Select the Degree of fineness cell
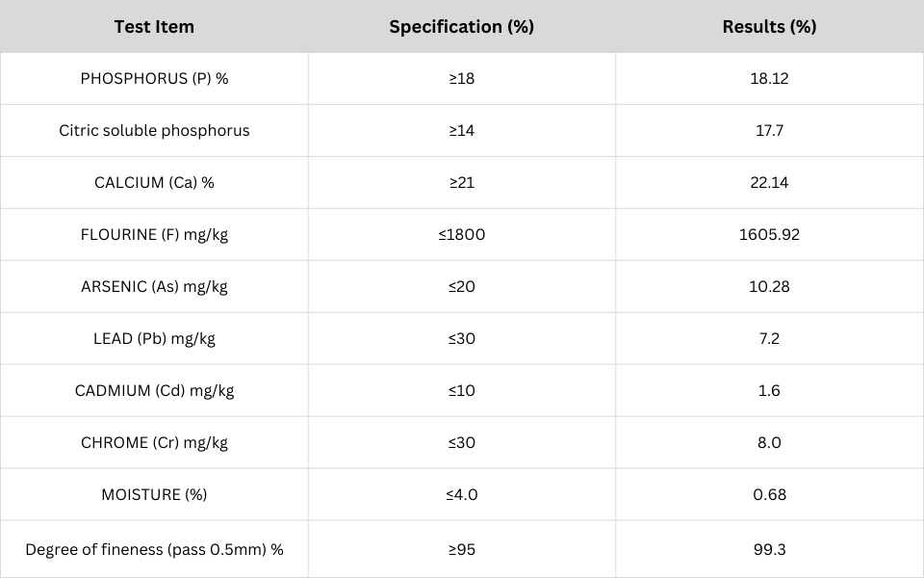 154,550
